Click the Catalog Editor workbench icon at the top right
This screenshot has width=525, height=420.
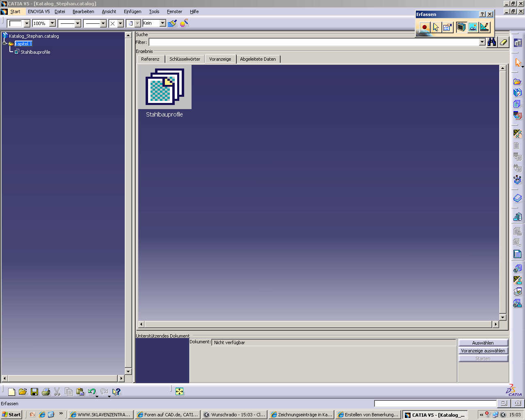[x=518, y=43]
